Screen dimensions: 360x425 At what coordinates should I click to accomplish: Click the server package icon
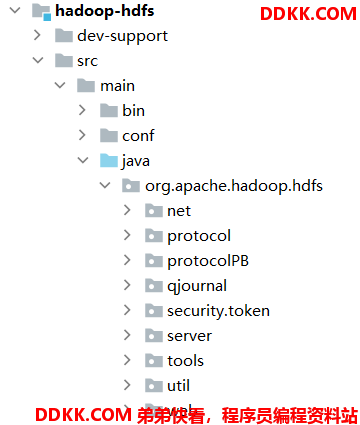(x=154, y=335)
